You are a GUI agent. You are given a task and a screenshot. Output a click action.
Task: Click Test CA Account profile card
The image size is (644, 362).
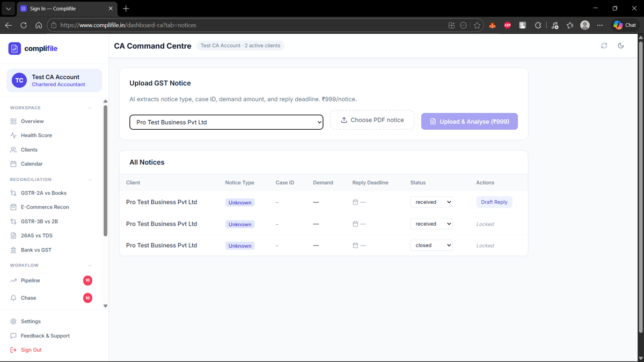coord(54,80)
